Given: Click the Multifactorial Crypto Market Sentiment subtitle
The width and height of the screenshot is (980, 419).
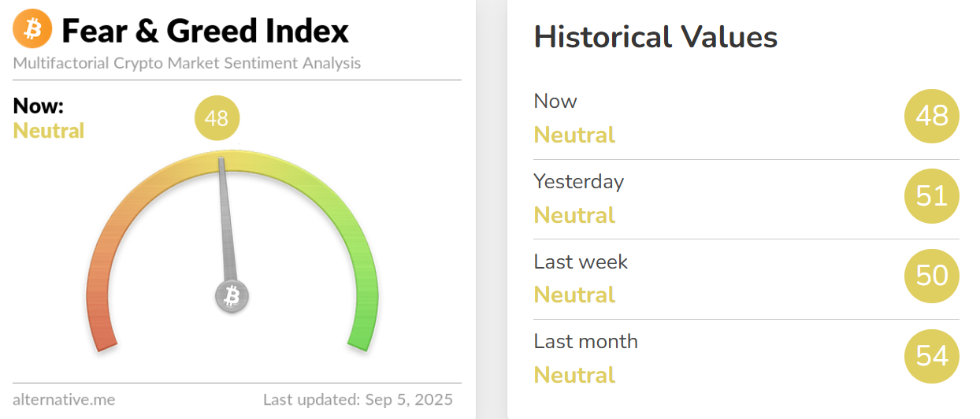Looking at the screenshot, I should [187, 63].
